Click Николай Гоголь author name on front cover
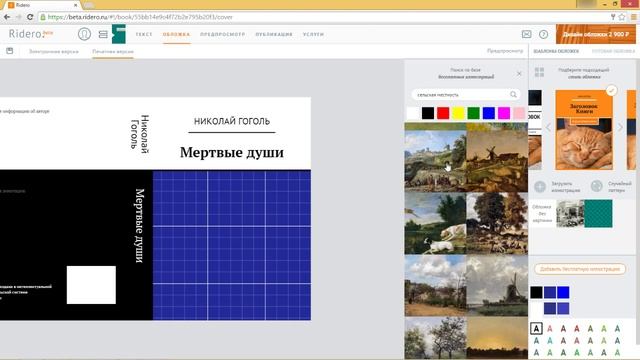Image resolution: width=640 pixels, height=360 pixels. pyautogui.click(x=232, y=121)
